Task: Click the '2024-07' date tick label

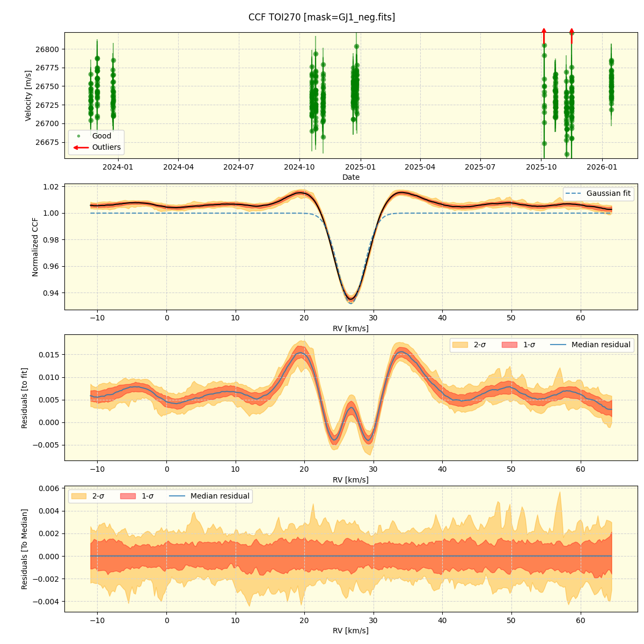Action: (x=239, y=167)
